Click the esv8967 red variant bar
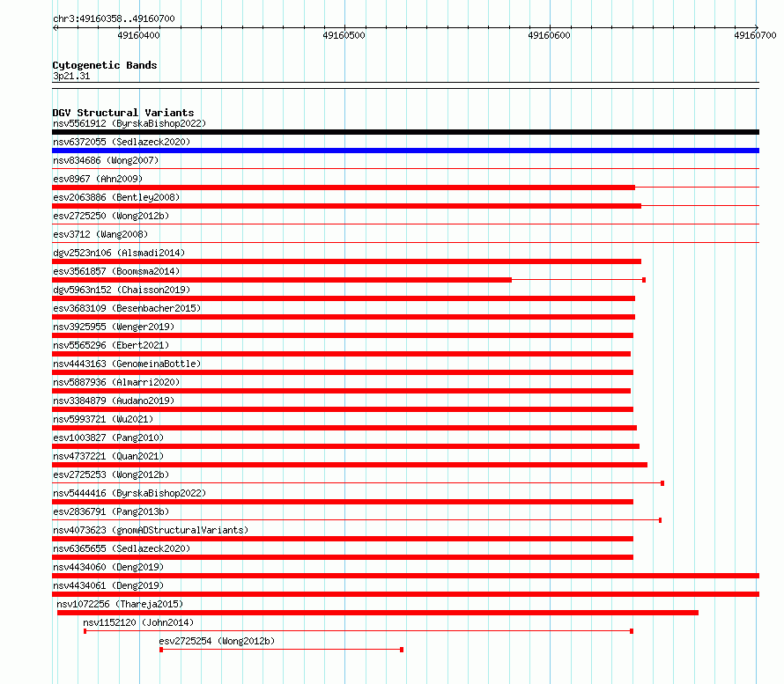This screenshot has width=784, height=684. coord(344,188)
